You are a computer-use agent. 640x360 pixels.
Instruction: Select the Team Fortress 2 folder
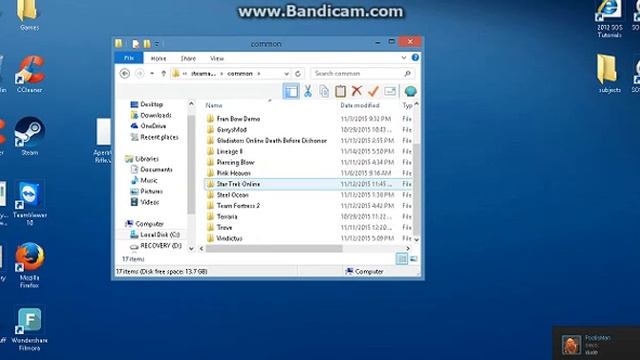(238, 206)
